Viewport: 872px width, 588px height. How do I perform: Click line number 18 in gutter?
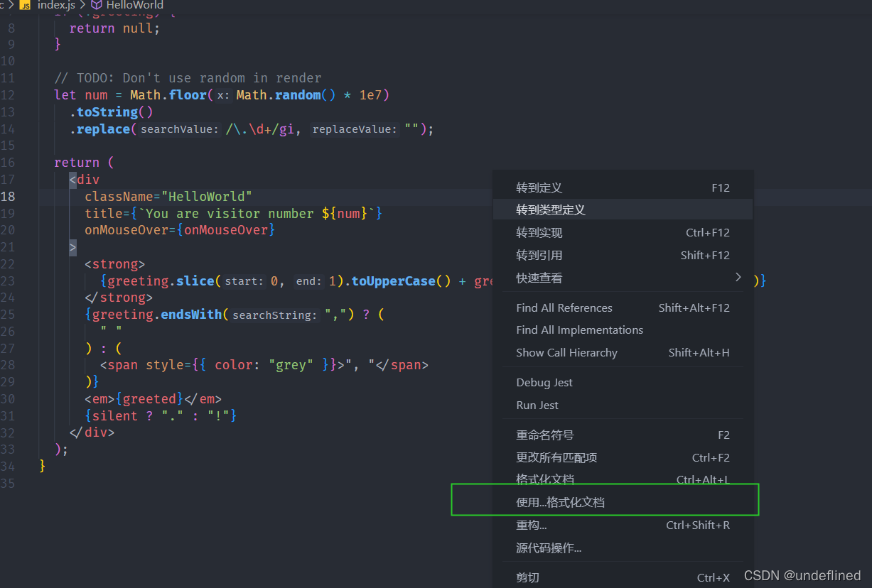point(8,196)
